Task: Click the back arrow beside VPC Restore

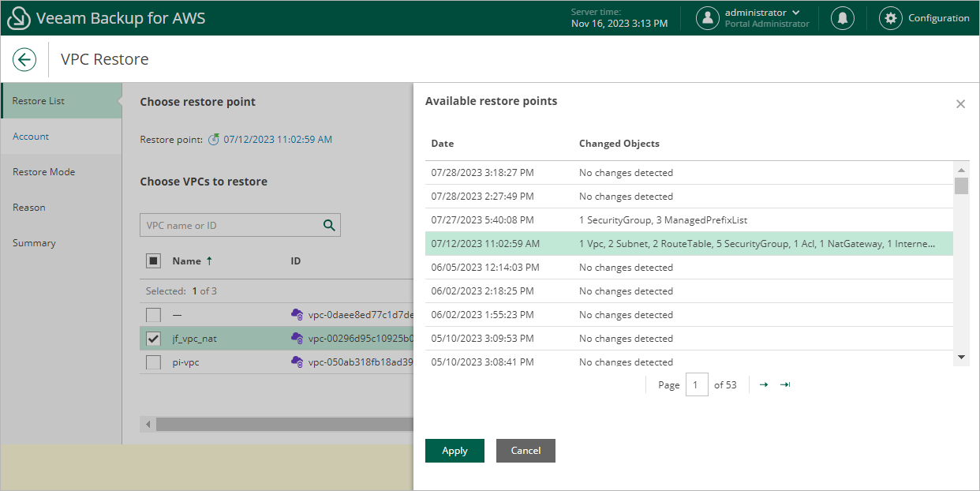Action: pyautogui.click(x=24, y=59)
